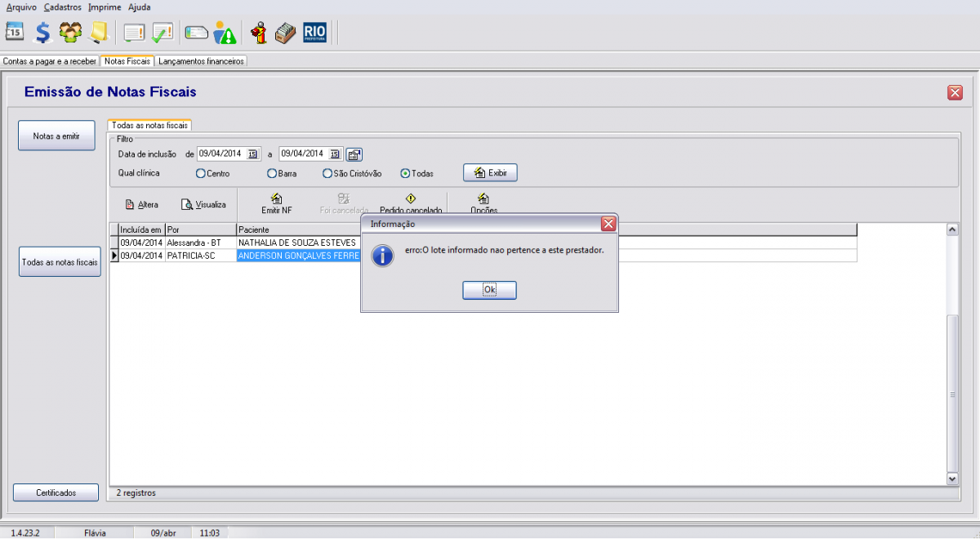Image resolution: width=980 pixels, height=539 pixels.
Task: Click the Notas a emitir button
Action: [x=56, y=136]
